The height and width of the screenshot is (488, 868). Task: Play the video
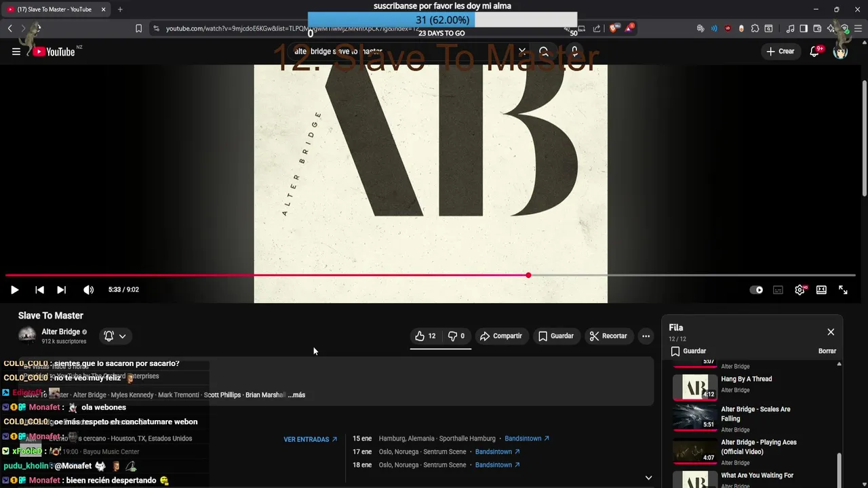(x=14, y=290)
